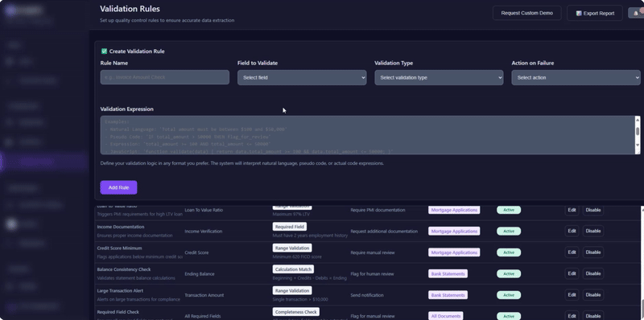Viewport: 644px width, 320px height.
Task: Click Bank Statements tag in Large Transaction Alert row
Action: click(x=448, y=295)
